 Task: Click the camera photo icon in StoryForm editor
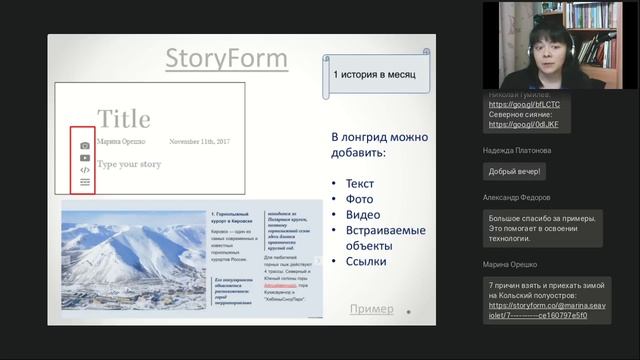85,146
